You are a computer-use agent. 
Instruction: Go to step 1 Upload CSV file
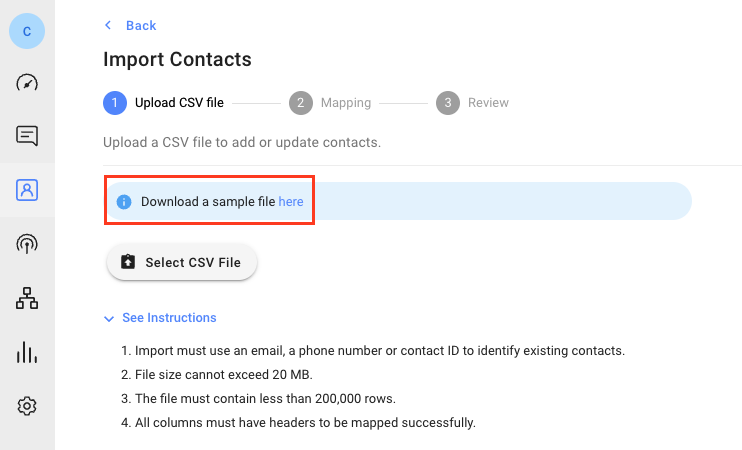[179, 103]
